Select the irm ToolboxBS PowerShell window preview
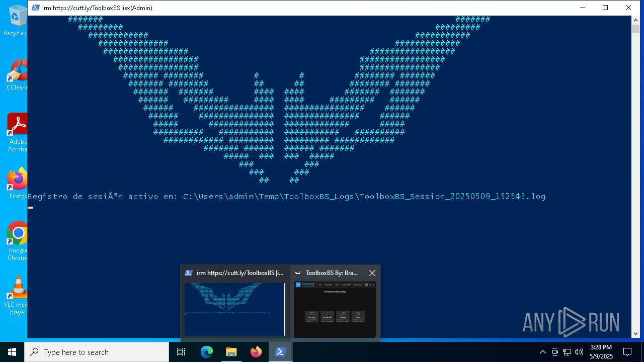Screen dimensions: 644x362 (235, 303)
